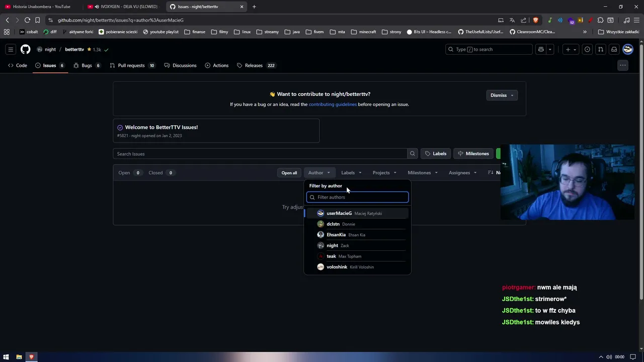Go to GitHub homepage via Octocat logo
This screenshot has width=644, height=362.
point(25,49)
